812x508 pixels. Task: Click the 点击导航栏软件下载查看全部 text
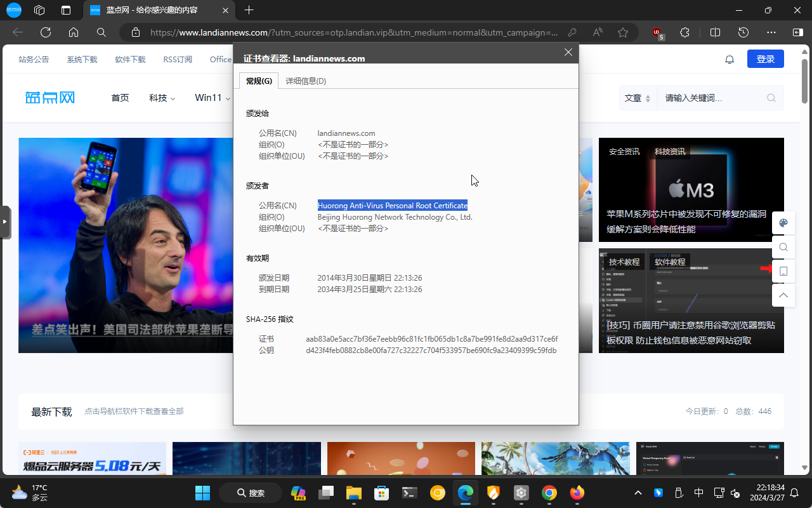coord(134,411)
